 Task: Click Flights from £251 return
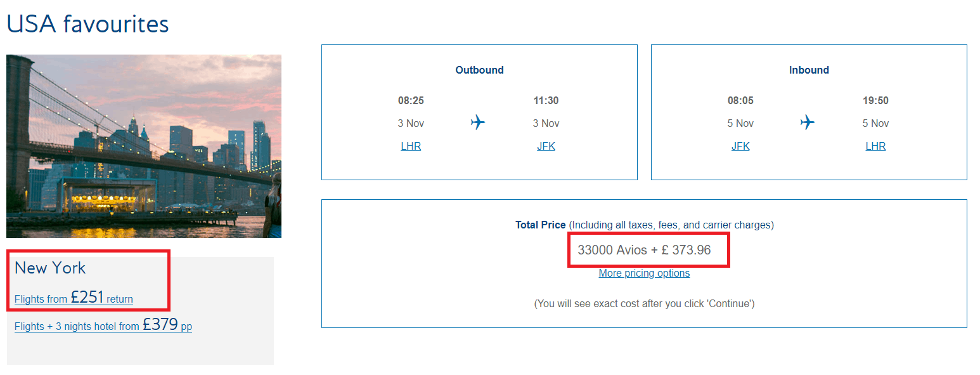pyautogui.click(x=73, y=298)
